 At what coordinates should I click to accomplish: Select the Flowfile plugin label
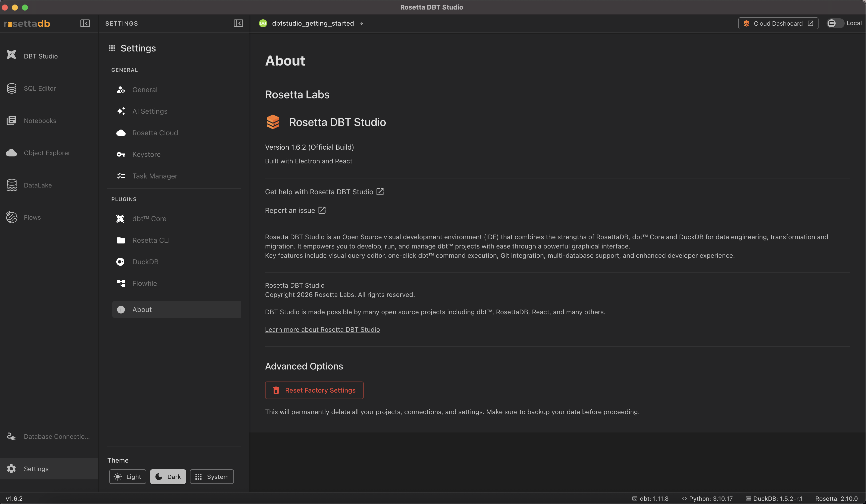pos(145,283)
